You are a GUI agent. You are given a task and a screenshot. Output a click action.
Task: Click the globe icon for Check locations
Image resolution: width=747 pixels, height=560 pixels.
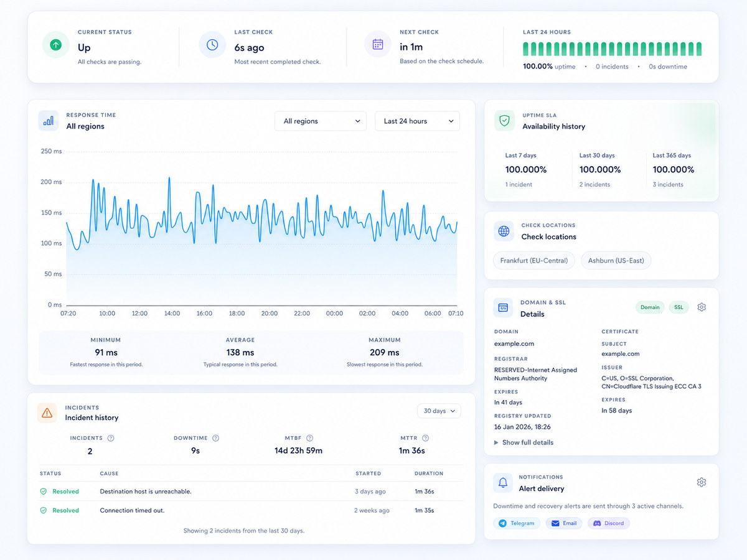504,231
